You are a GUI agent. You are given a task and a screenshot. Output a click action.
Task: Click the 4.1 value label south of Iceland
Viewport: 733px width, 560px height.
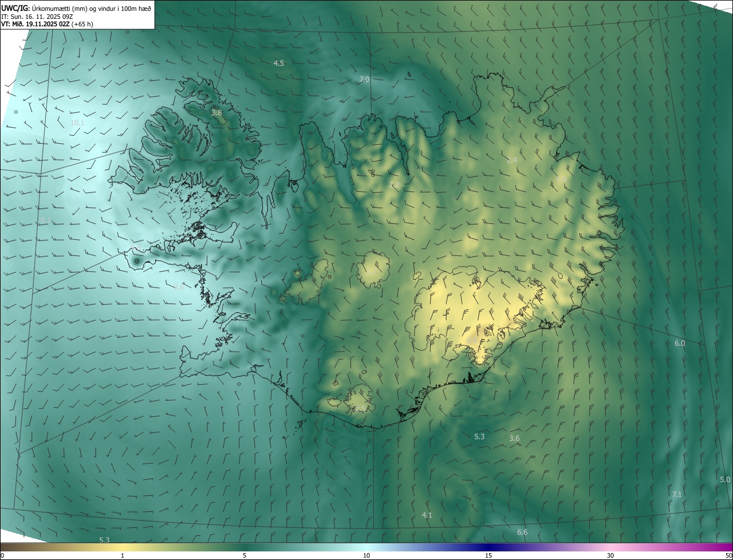point(427,515)
